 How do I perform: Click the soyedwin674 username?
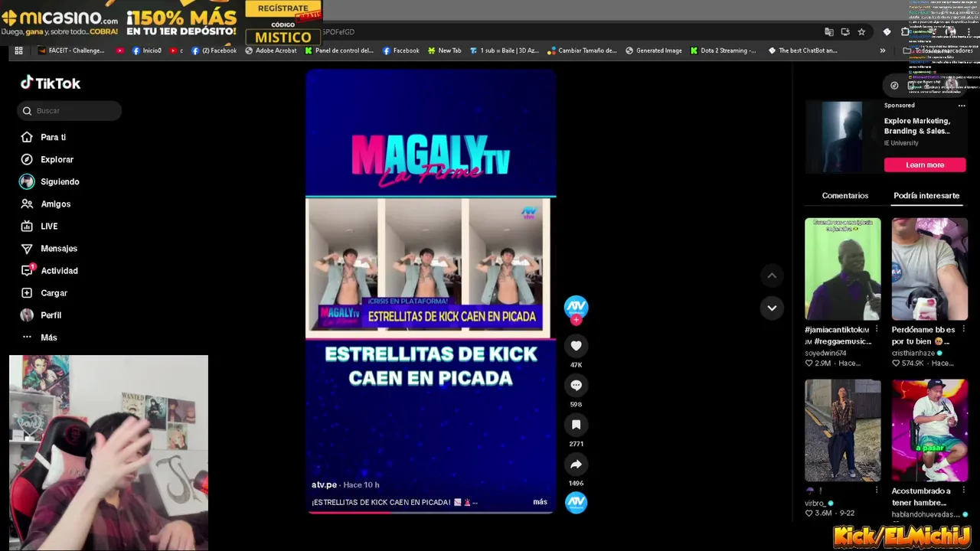pos(825,354)
